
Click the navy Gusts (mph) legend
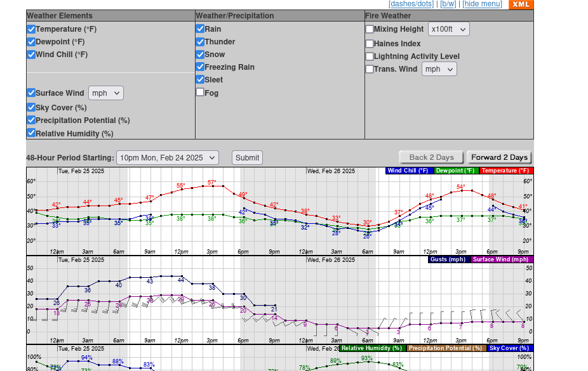click(x=448, y=259)
